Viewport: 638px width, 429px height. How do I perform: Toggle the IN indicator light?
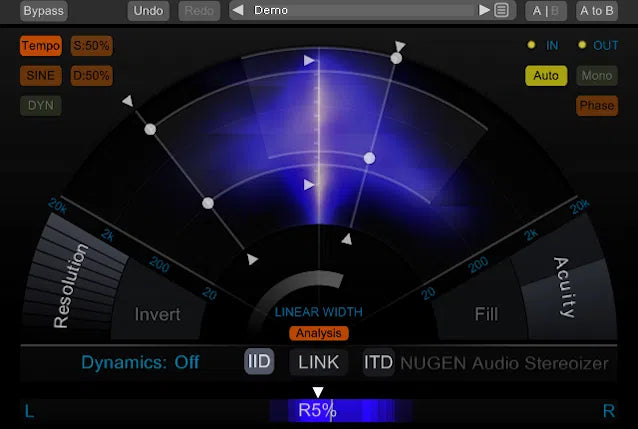531,45
